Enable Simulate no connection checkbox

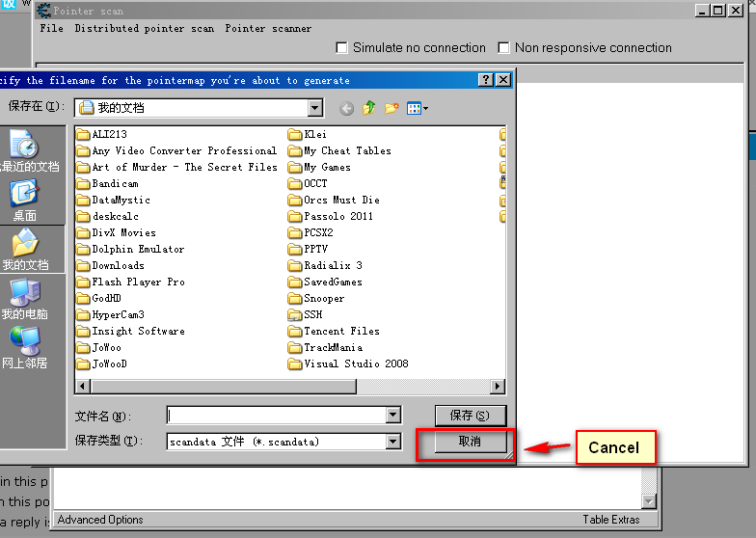341,47
